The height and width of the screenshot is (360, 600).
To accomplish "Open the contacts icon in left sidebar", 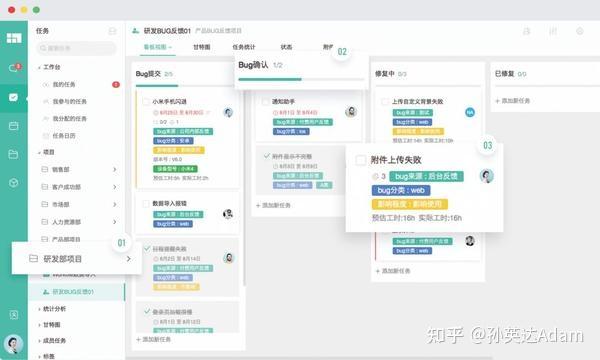I will point(13,314).
